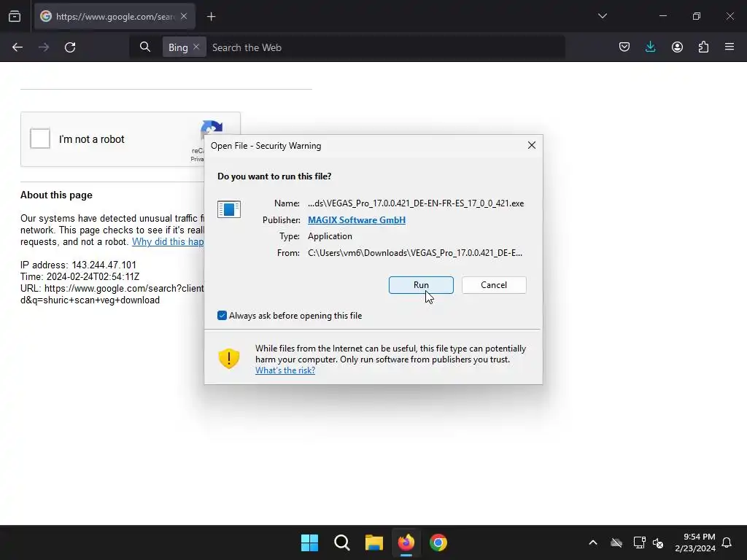The width and height of the screenshot is (747, 560).
Task: Go forward to the next page
Action: [x=43, y=47]
